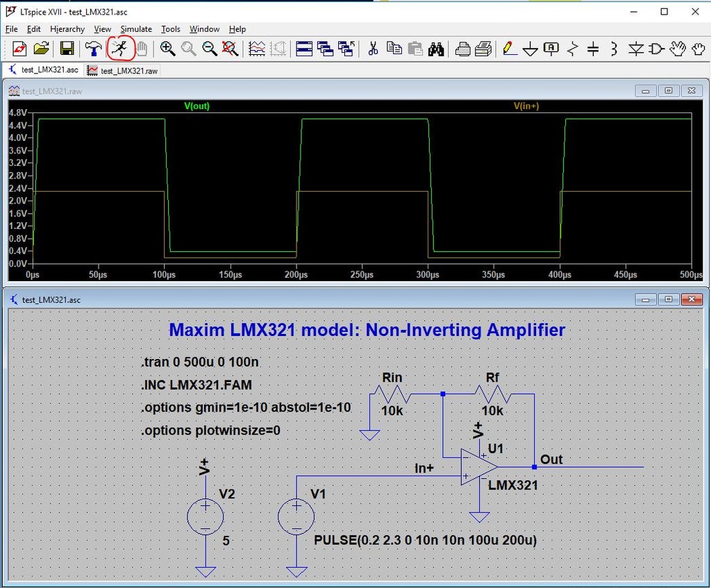Click the V(in+) trace label

(x=526, y=106)
